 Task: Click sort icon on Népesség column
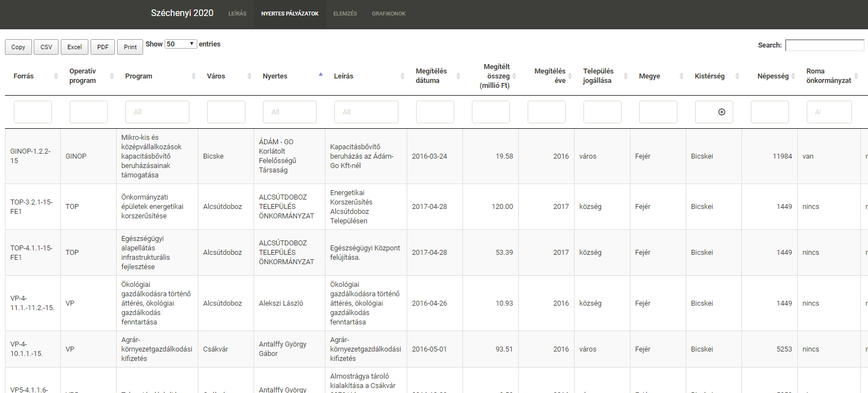pos(793,76)
